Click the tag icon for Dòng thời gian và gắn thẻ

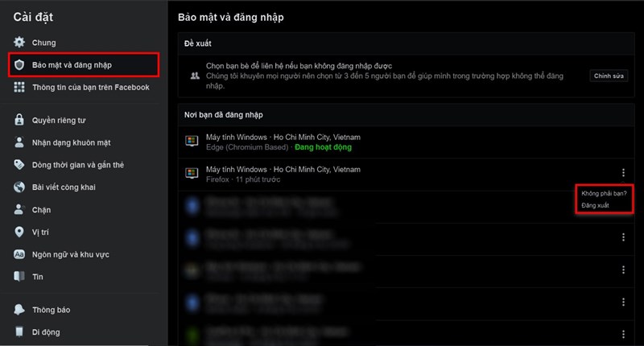click(19, 165)
